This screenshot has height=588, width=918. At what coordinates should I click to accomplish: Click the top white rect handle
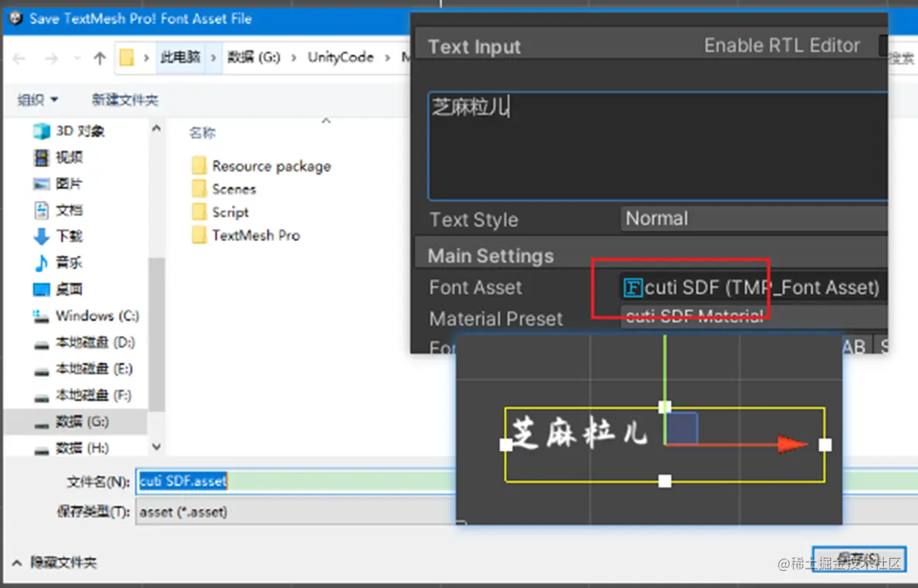pyautogui.click(x=665, y=407)
